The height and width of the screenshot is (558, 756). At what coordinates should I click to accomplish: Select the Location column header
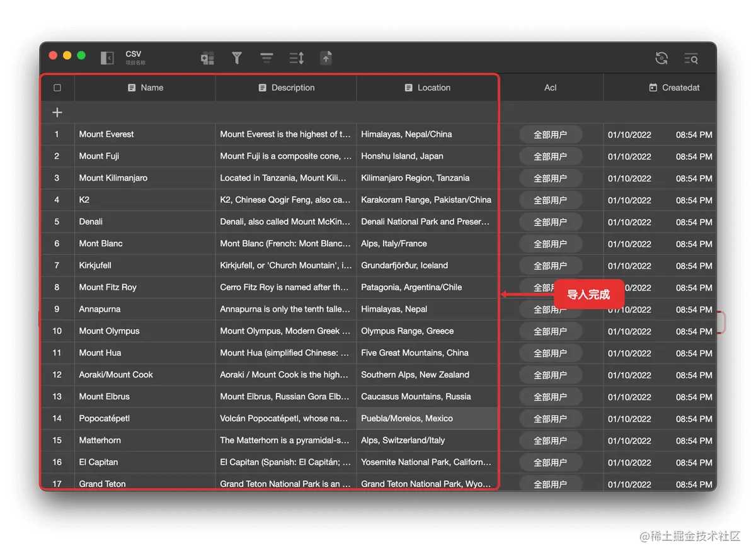point(427,88)
